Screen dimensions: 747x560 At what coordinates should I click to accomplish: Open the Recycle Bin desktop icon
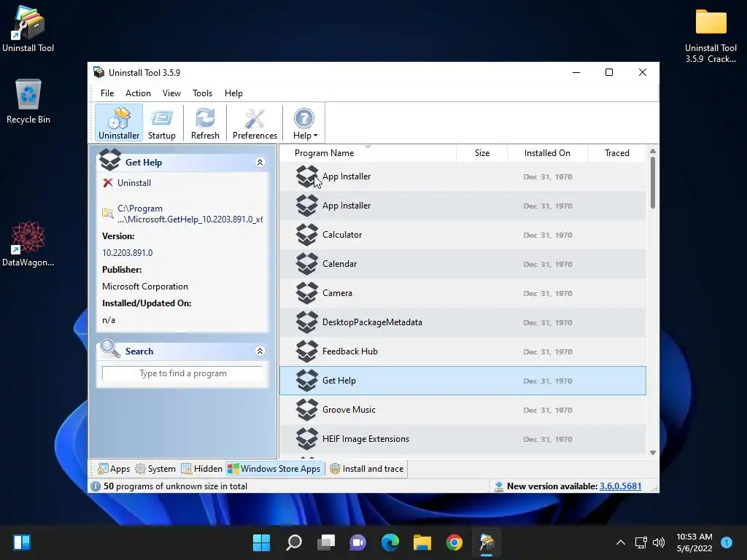(28, 101)
